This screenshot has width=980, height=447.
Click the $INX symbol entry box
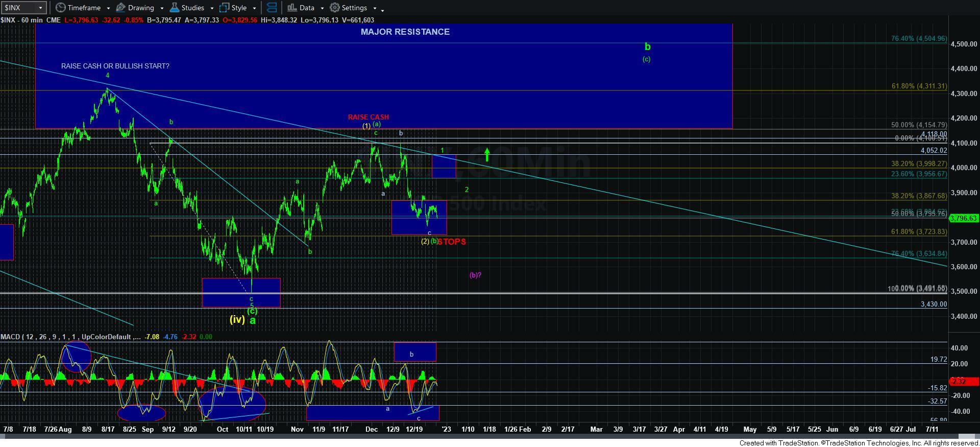[x=19, y=8]
